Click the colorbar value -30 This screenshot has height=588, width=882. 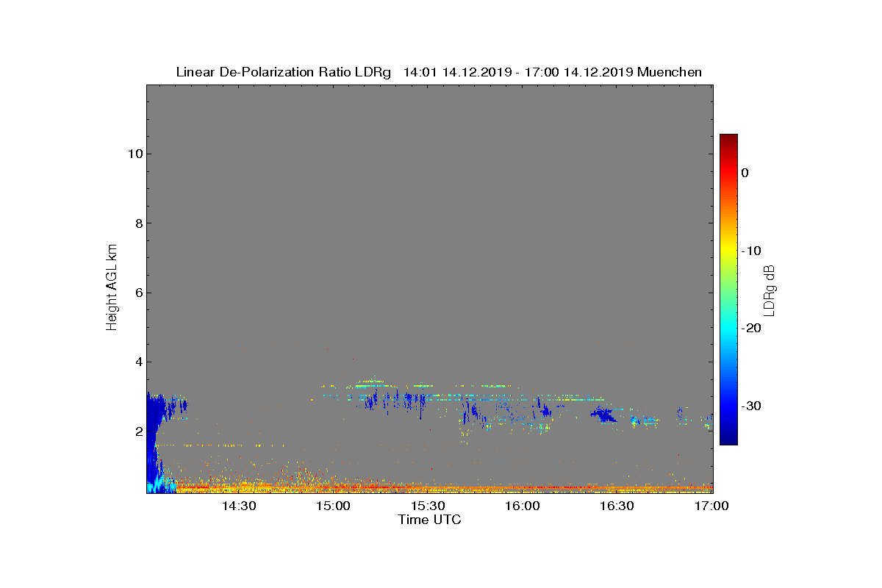pos(752,406)
